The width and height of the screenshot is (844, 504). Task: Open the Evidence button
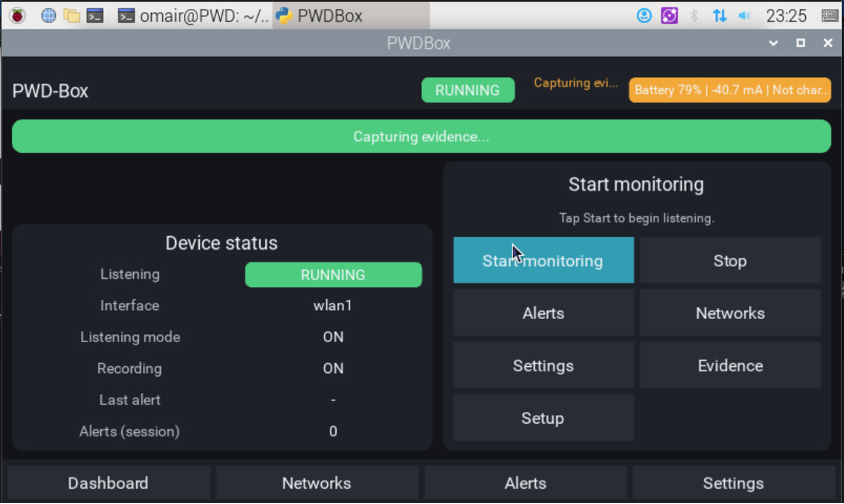[x=730, y=366]
